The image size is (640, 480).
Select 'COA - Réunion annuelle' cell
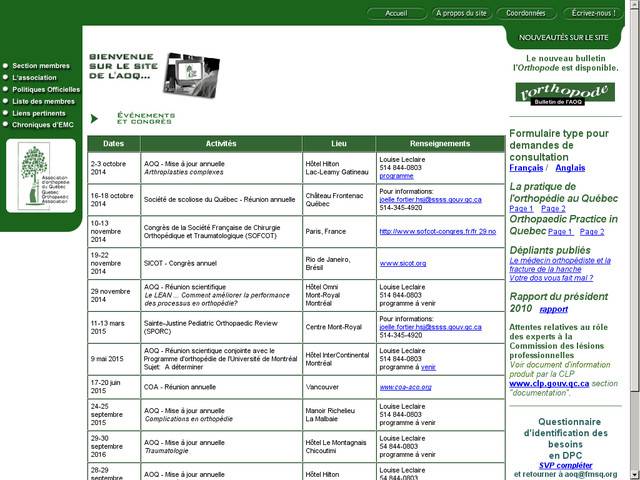click(x=221, y=387)
